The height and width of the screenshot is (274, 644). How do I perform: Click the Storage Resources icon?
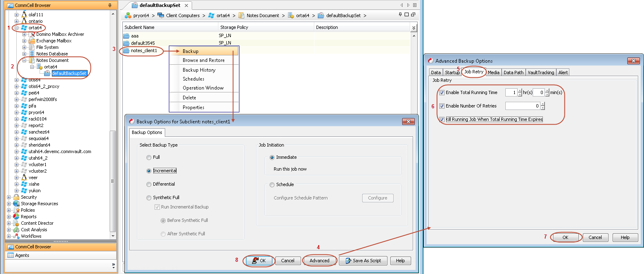coord(16,204)
